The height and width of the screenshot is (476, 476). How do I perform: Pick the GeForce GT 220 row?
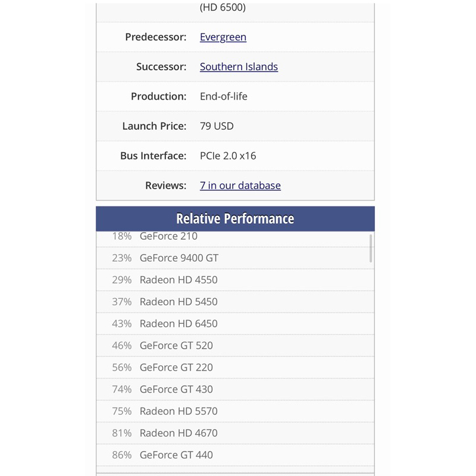click(x=176, y=368)
